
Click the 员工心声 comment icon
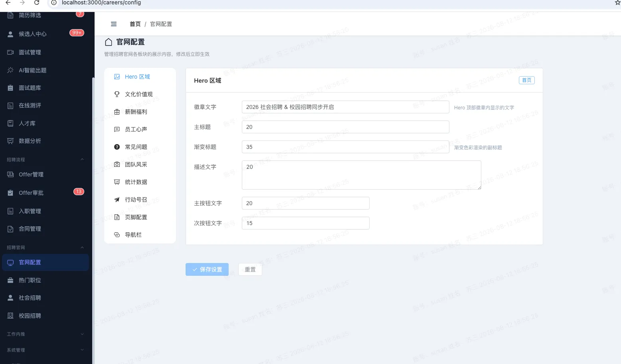[117, 129]
